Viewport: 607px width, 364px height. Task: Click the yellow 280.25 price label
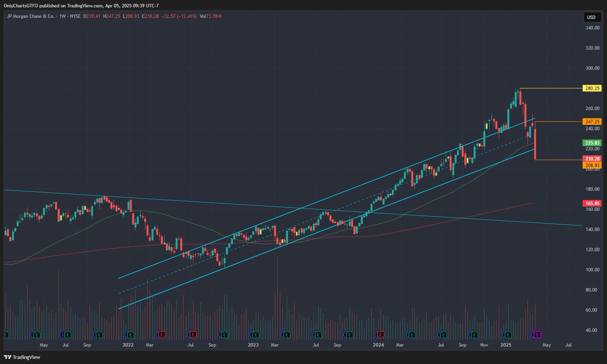tap(592, 88)
